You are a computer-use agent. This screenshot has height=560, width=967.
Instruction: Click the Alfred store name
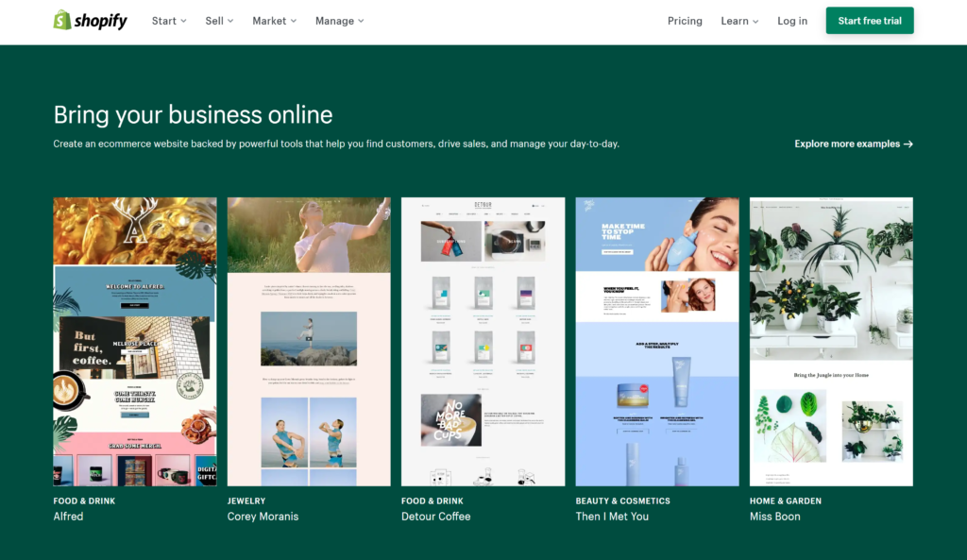[x=68, y=517]
